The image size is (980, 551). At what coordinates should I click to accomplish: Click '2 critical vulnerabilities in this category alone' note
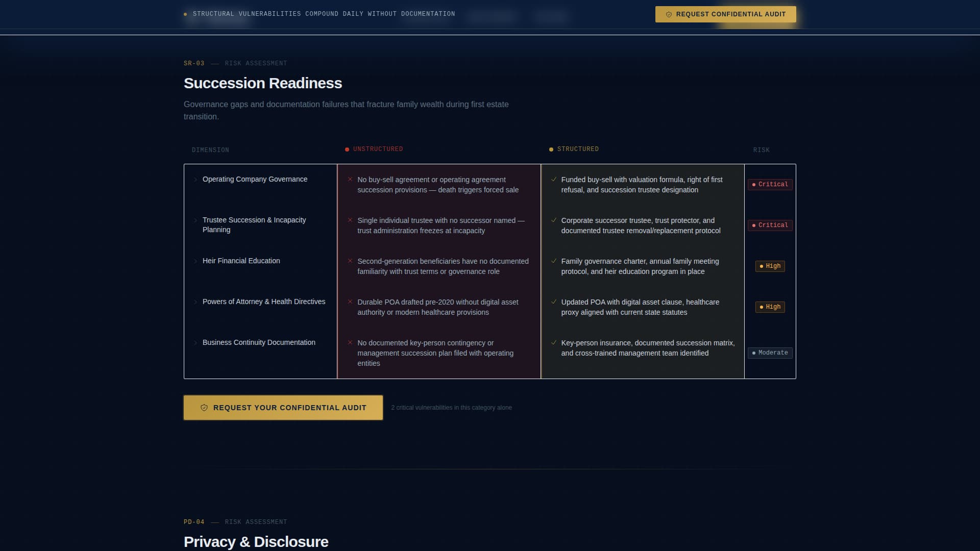[451, 408]
